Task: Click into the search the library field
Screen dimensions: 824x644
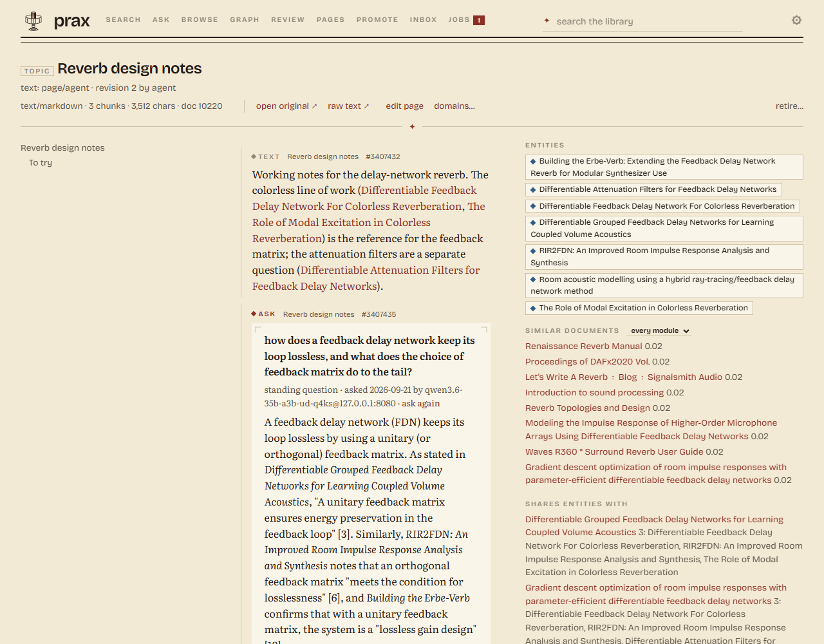Action: pos(644,21)
